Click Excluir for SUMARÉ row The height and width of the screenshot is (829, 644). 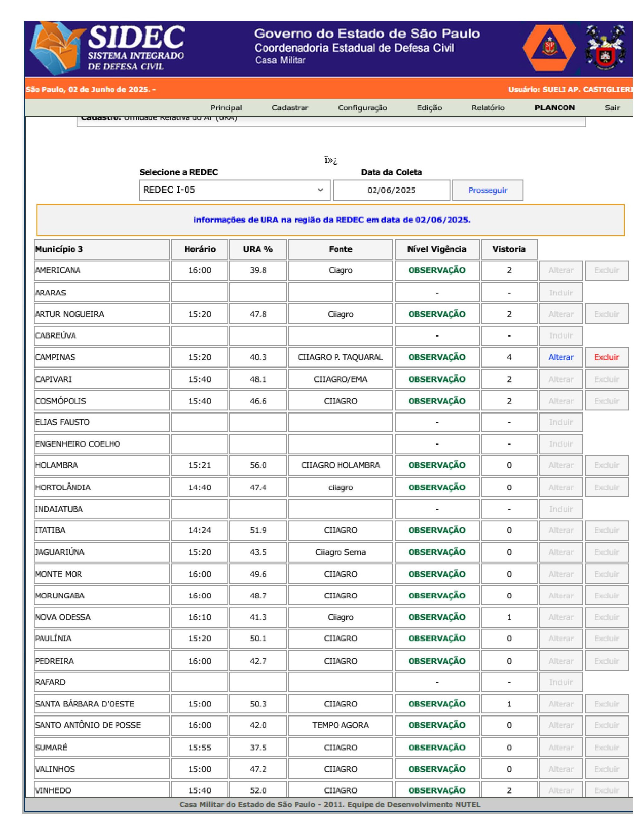[606, 747]
